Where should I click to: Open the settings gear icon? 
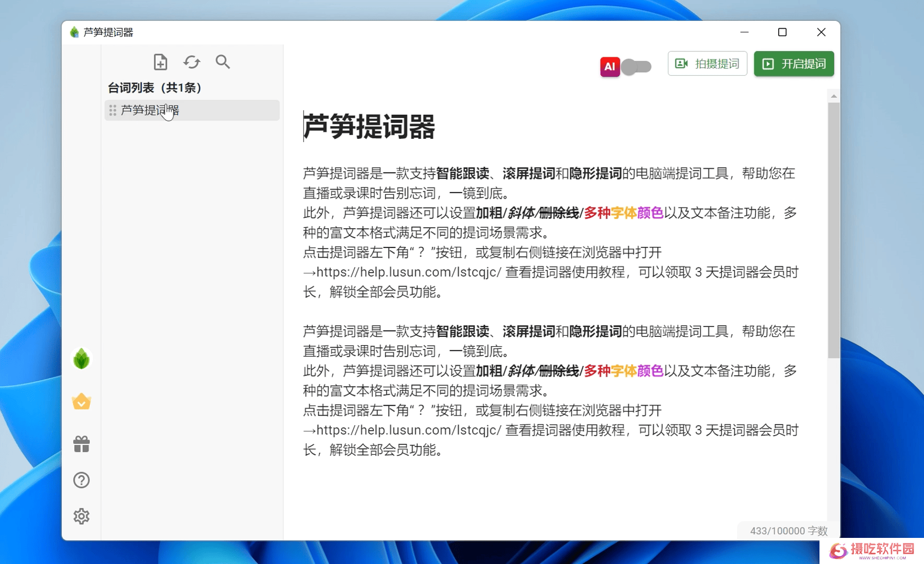pos(82,516)
